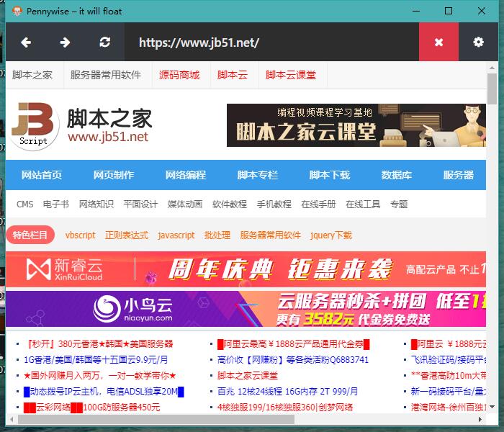This screenshot has height=432, width=504.
Task: Open the 专题 link
Action: click(399, 204)
